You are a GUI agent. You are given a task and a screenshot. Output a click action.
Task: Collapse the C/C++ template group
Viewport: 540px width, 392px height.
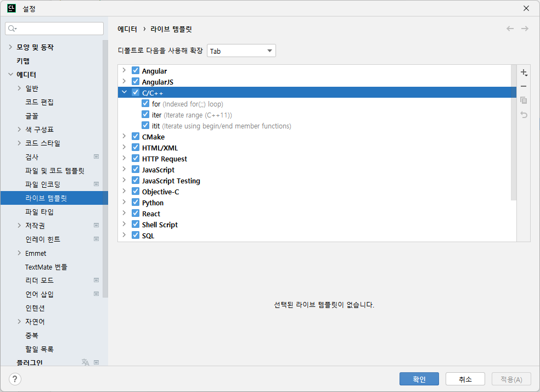pos(125,92)
